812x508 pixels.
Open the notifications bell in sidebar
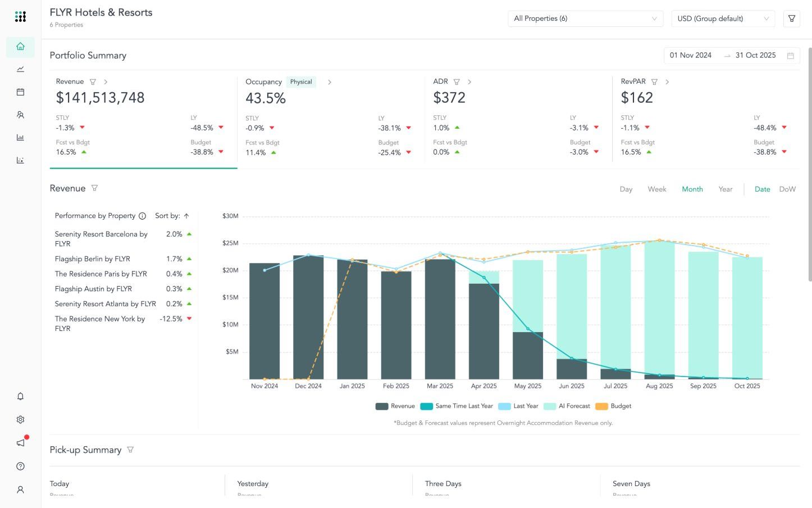(20, 396)
